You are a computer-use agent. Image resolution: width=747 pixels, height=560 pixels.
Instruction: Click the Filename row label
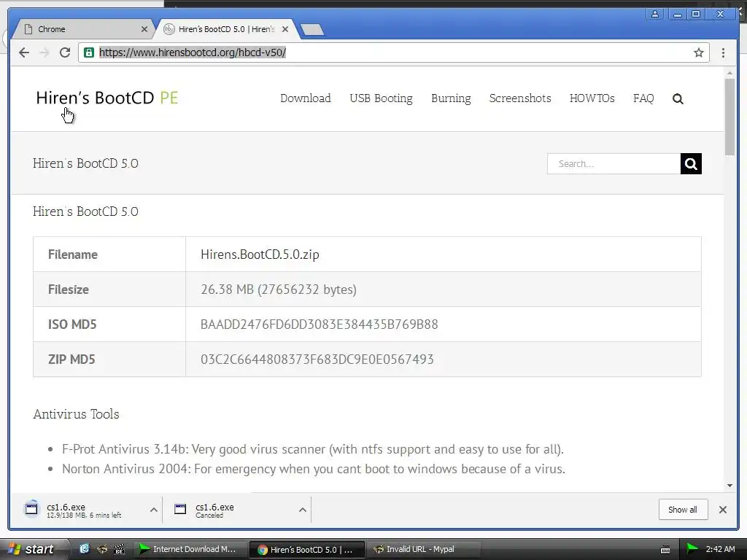pos(73,254)
